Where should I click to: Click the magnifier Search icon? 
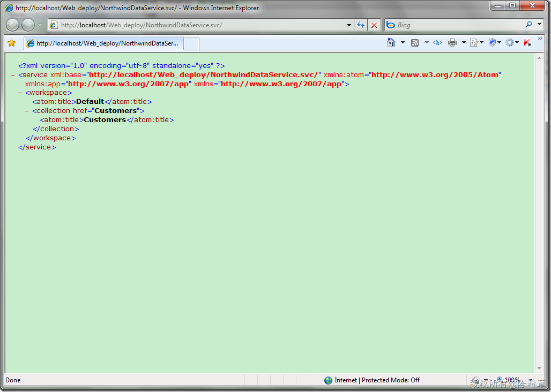528,25
